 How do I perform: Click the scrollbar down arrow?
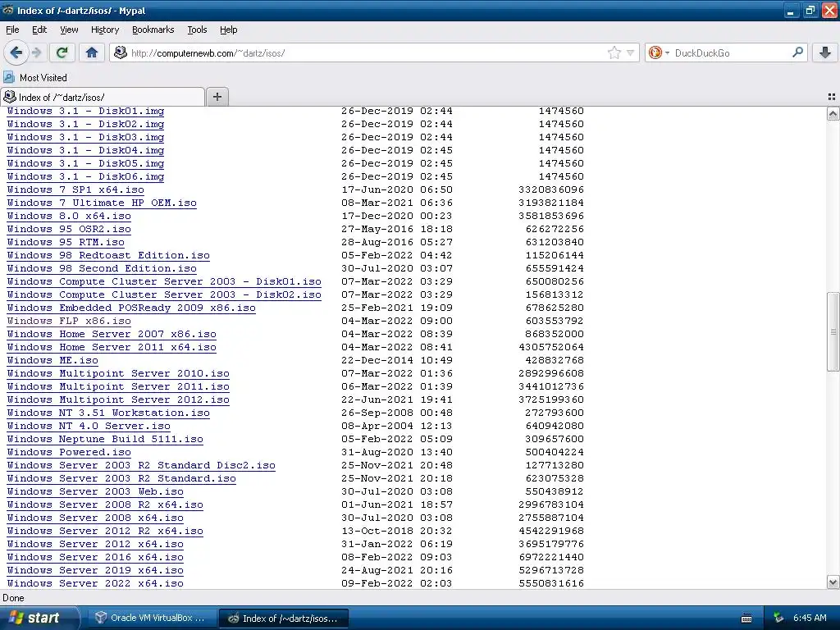click(833, 582)
